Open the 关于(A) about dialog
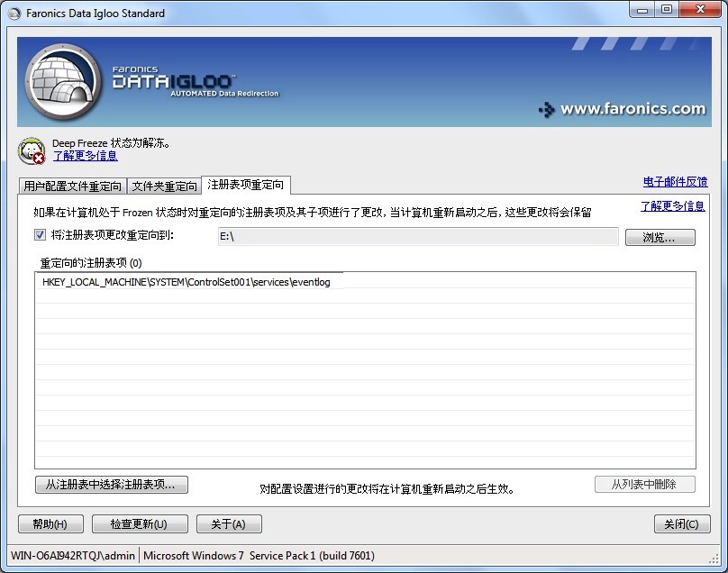Image resolution: width=728 pixels, height=573 pixels. point(228,524)
